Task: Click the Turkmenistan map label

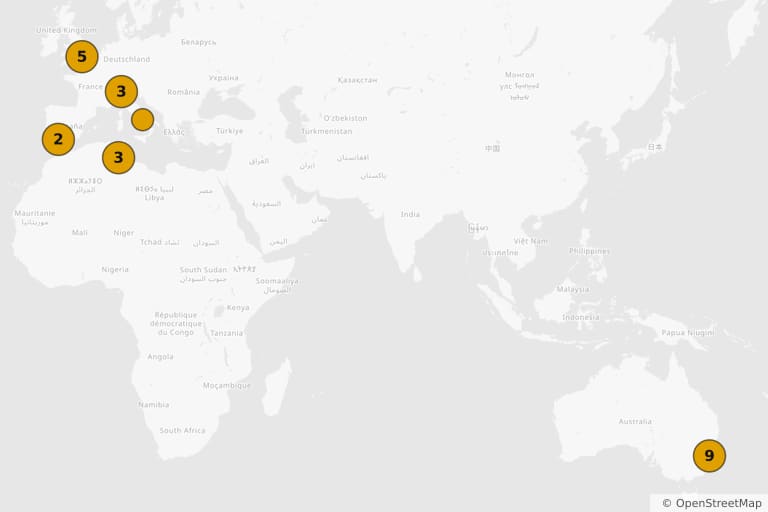Action: [x=326, y=131]
